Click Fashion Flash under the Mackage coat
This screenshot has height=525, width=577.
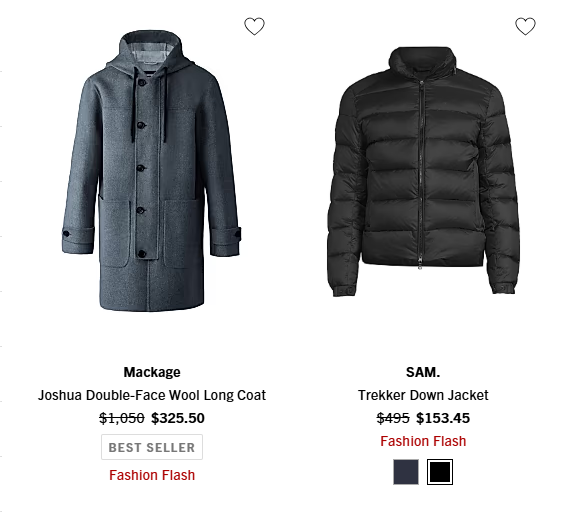[x=152, y=475]
